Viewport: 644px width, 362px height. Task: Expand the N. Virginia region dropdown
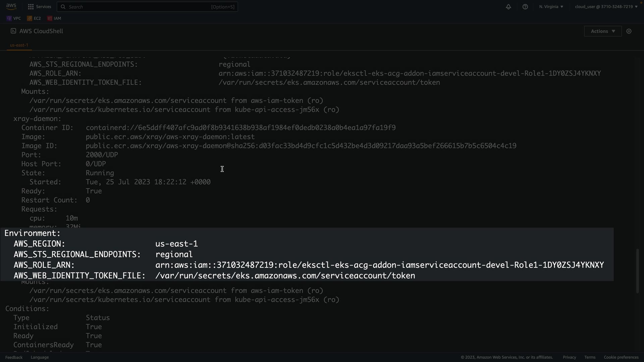[x=551, y=7]
